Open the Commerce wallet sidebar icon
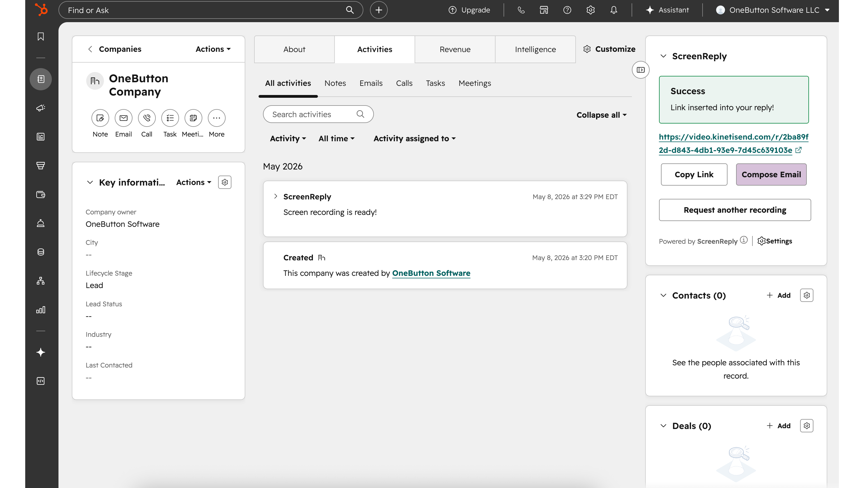 click(x=41, y=194)
